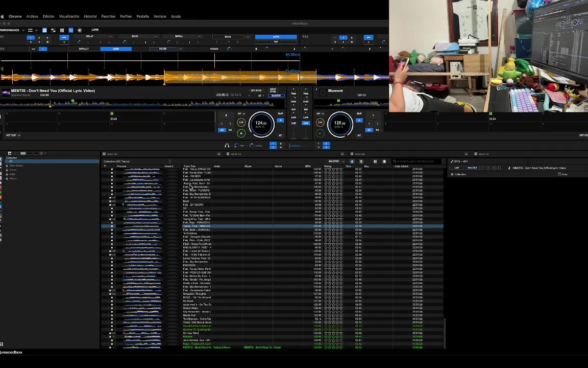
Task: Open the MASTER dropdown above track list
Action: [x=336, y=162]
